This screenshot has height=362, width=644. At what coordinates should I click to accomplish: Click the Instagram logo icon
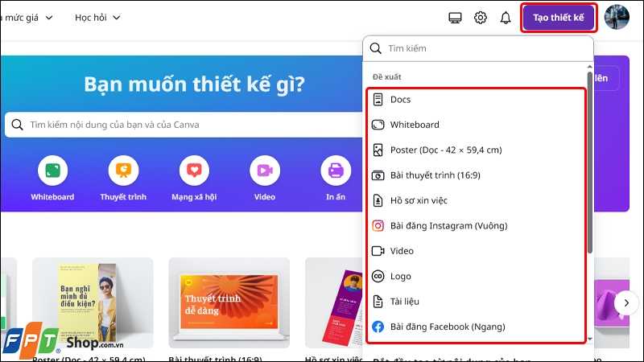click(x=378, y=226)
